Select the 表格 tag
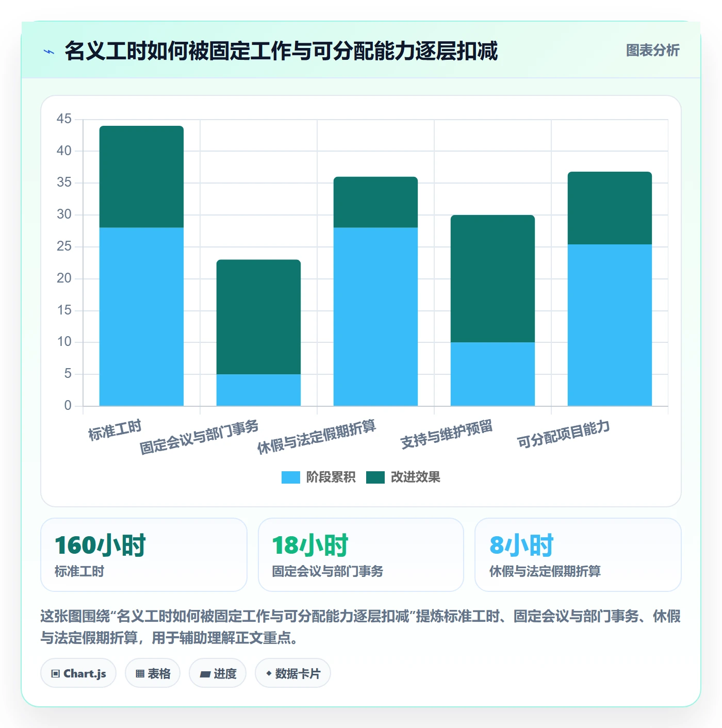722x728 pixels. (x=153, y=673)
